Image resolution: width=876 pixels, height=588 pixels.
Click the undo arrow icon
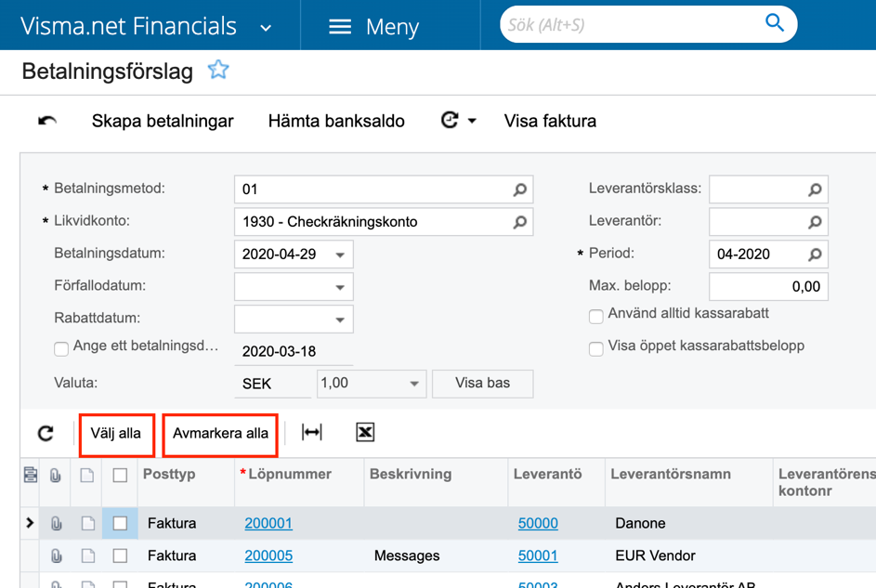47,121
